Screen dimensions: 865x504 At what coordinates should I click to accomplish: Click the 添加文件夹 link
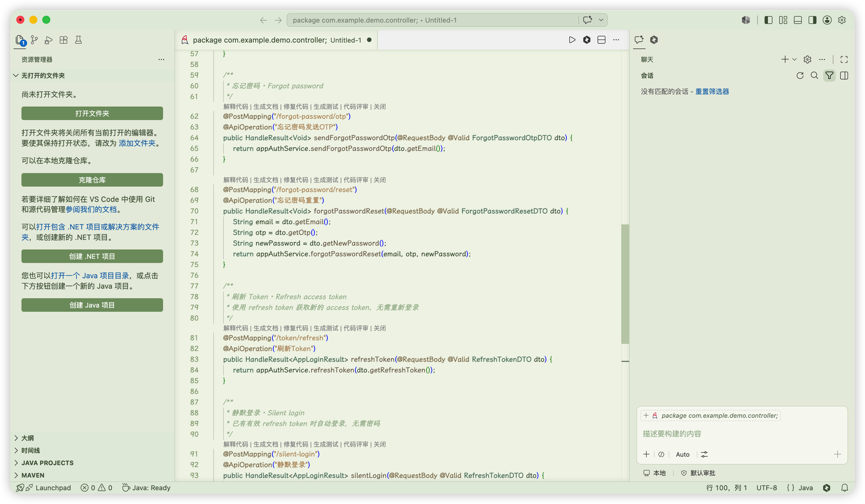click(137, 143)
